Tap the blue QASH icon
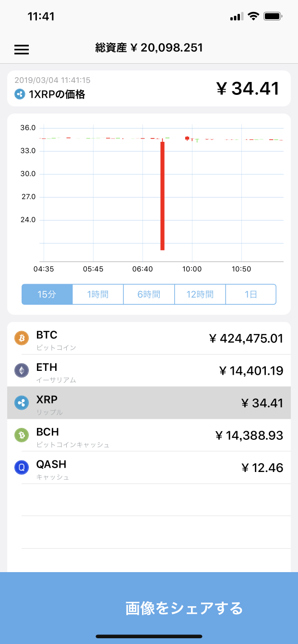The image size is (298, 644). (21, 468)
